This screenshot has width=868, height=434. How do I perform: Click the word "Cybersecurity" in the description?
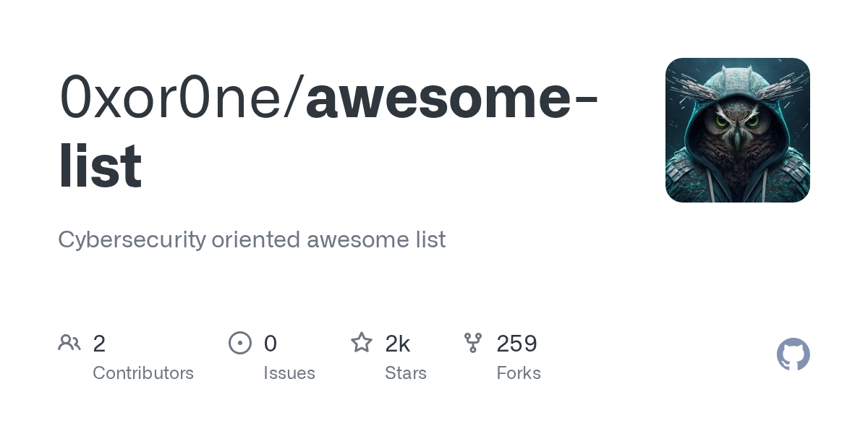click(x=132, y=240)
